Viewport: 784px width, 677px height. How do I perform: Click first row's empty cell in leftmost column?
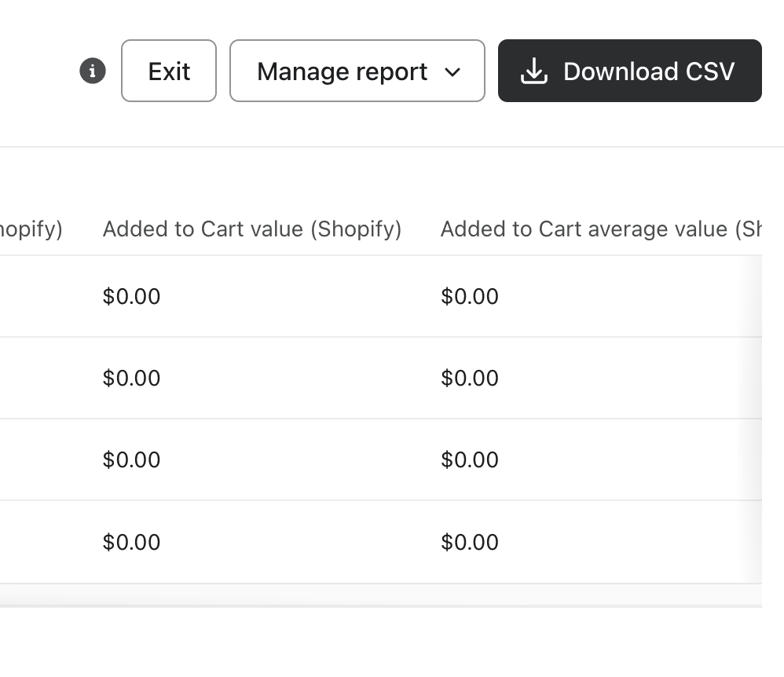click(x=39, y=297)
